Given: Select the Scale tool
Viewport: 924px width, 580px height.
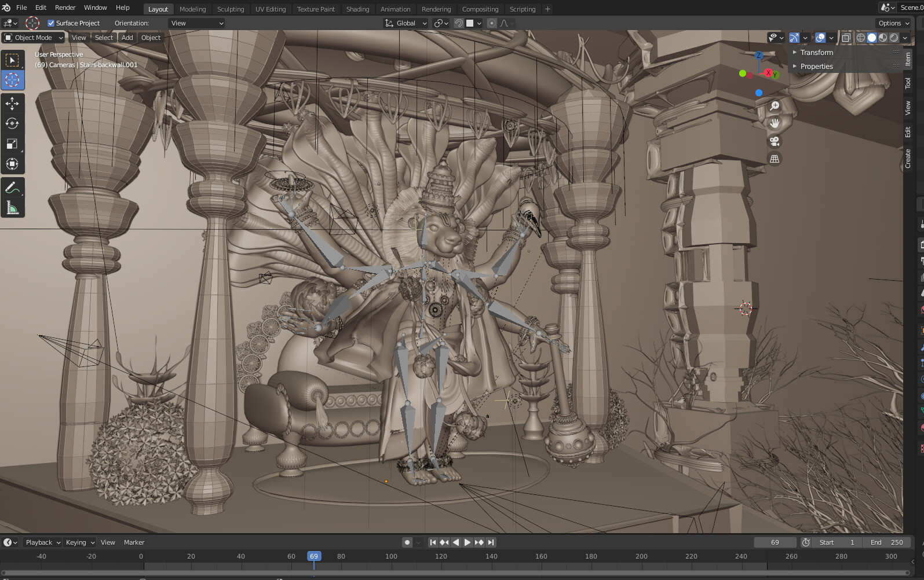Looking at the screenshot, I should pos(12,144).
